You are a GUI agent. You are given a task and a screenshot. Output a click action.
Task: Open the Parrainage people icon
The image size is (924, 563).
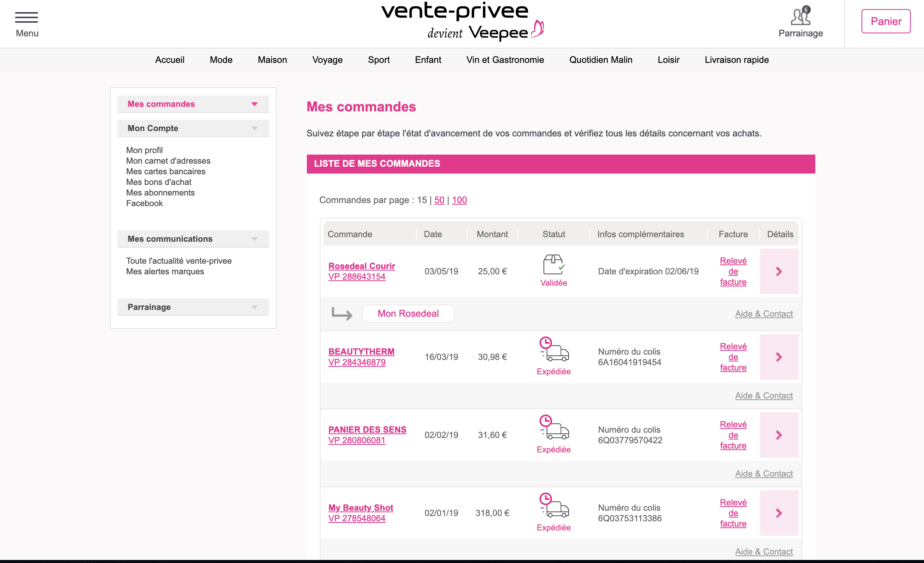tap(800, 16)
